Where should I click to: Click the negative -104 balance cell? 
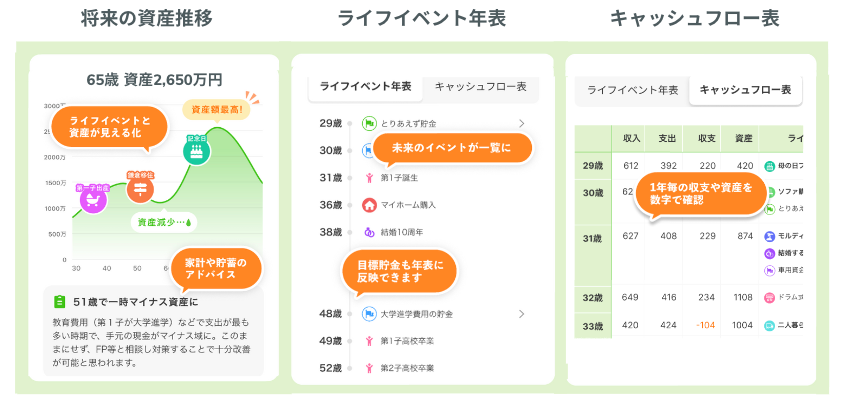[707, 325]
